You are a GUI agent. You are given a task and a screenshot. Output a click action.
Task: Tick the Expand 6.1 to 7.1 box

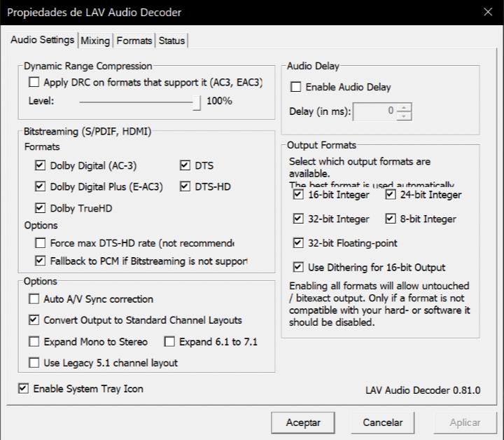click(169, 342)
